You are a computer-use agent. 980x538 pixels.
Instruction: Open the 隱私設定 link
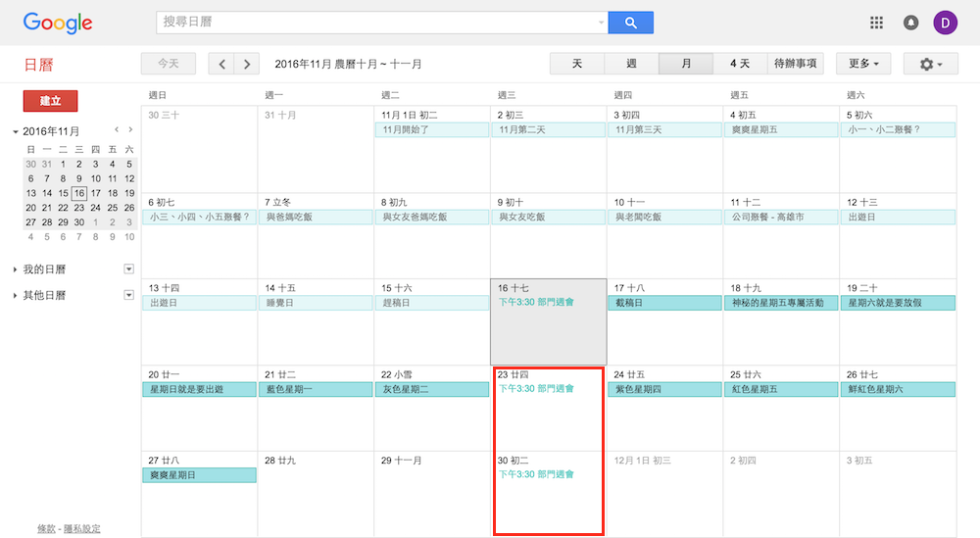click(x=81, y=529)
